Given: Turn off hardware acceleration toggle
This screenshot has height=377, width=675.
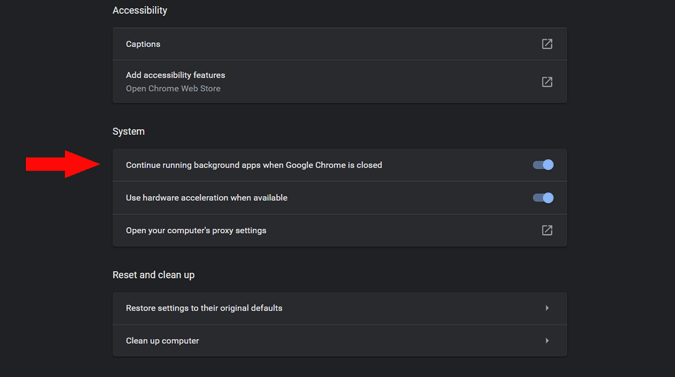Looking at the screenshot, I should click(543, 198).
